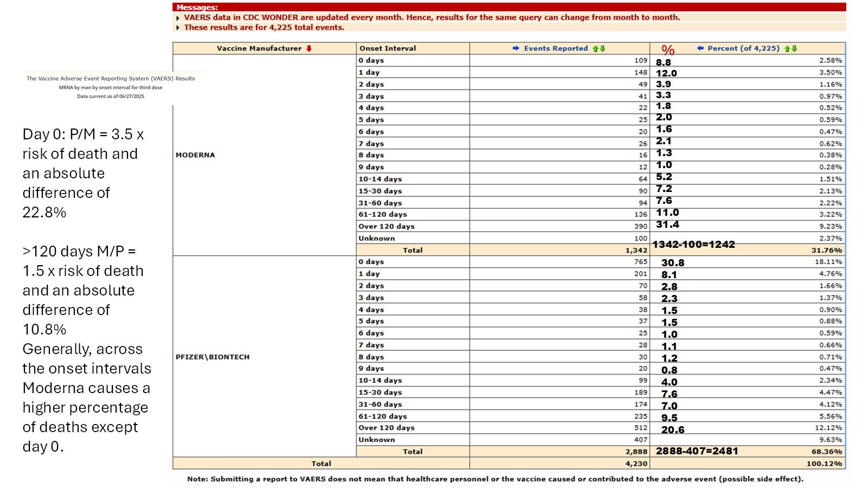Viewport: 868px width, 488px height.
Task: Sort Percent column descending with green down arrow
Action: pyautogui.click(x=794, y=48)
